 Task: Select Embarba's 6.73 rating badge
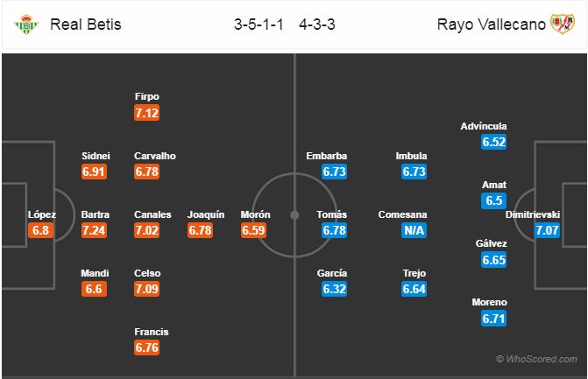(335, 172)
